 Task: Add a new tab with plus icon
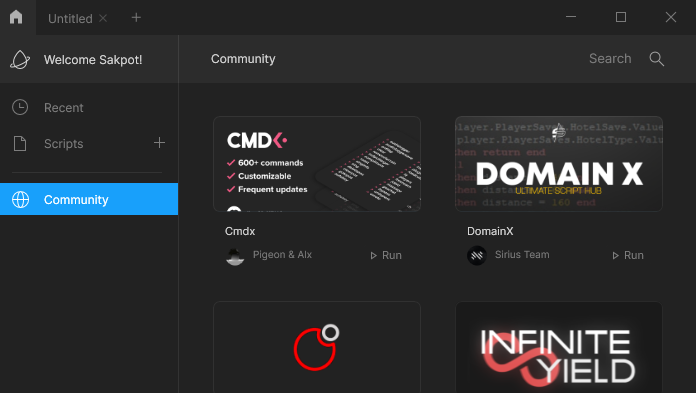click(136, 18)
